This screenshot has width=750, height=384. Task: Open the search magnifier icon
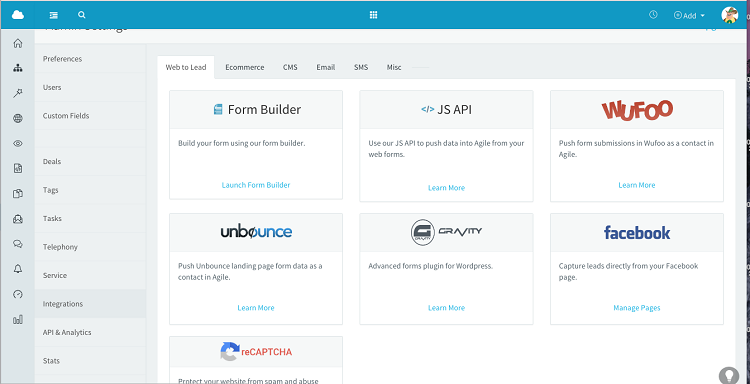tap(82, 15)
